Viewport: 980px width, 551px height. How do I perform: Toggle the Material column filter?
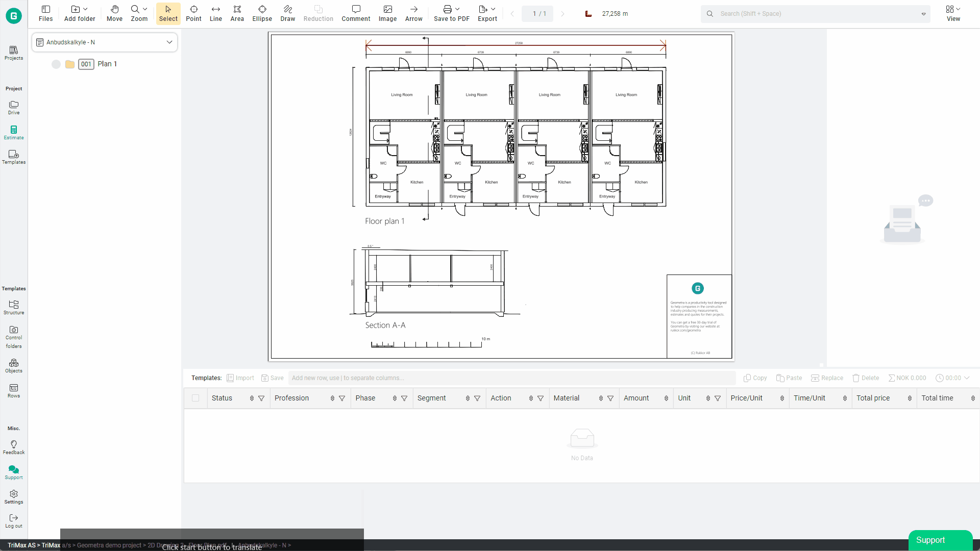pos(610,398)
